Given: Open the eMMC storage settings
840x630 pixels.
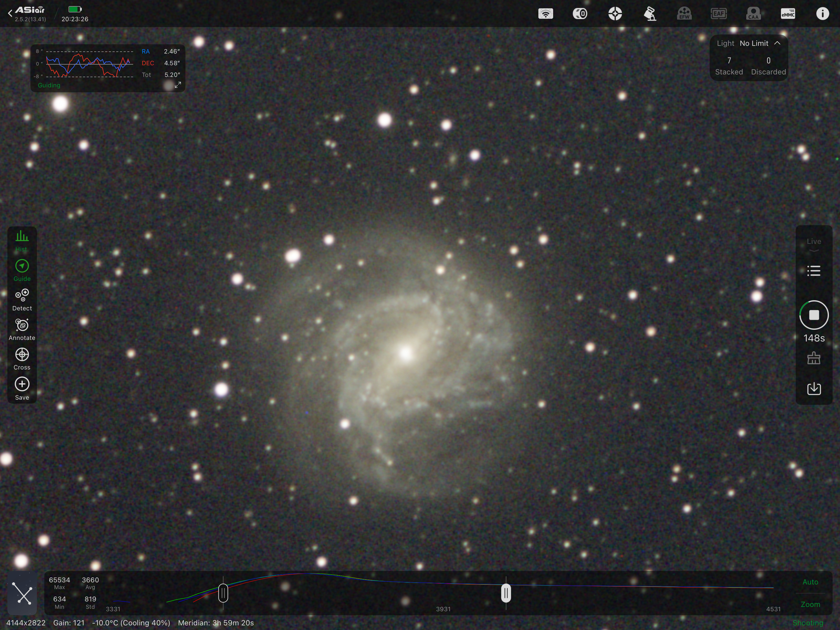Looking at the screenshot, I should coord(788,14).
